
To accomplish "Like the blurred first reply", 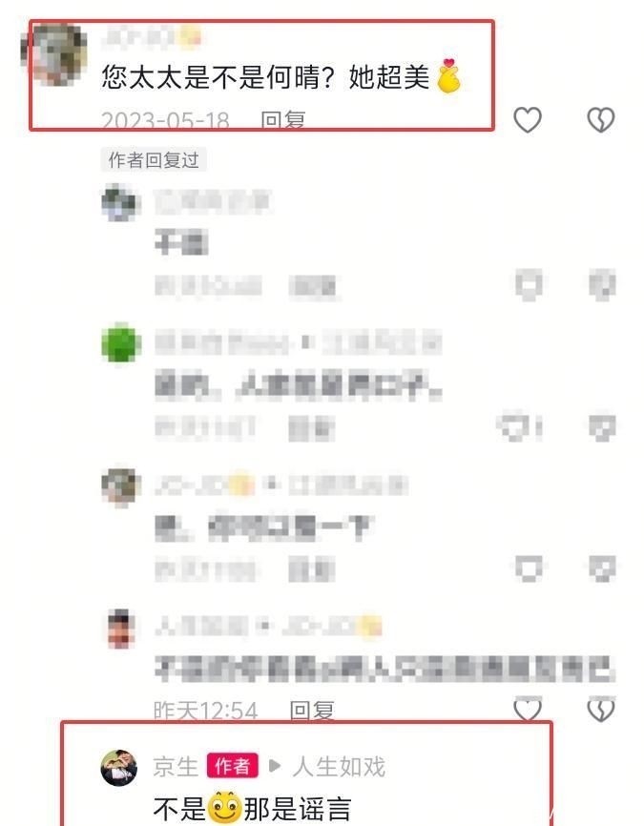I will [529, 285].
